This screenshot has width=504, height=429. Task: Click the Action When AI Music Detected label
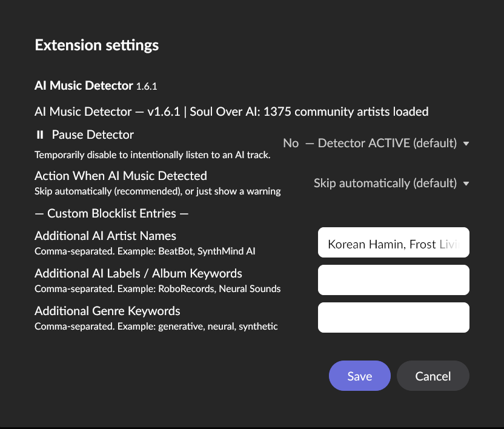pyautogui.click(x=121, y=176)
